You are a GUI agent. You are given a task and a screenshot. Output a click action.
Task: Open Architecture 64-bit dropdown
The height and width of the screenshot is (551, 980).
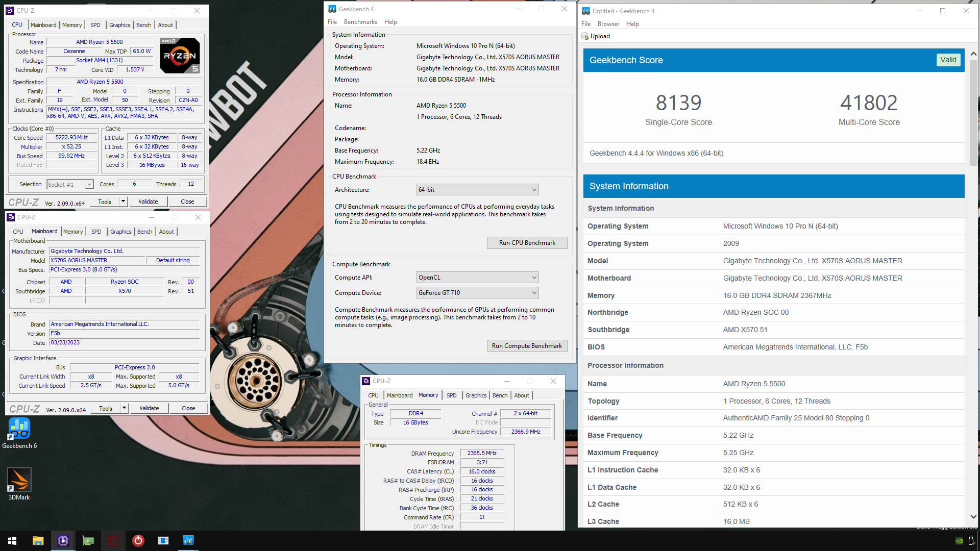tap(477, 190)
